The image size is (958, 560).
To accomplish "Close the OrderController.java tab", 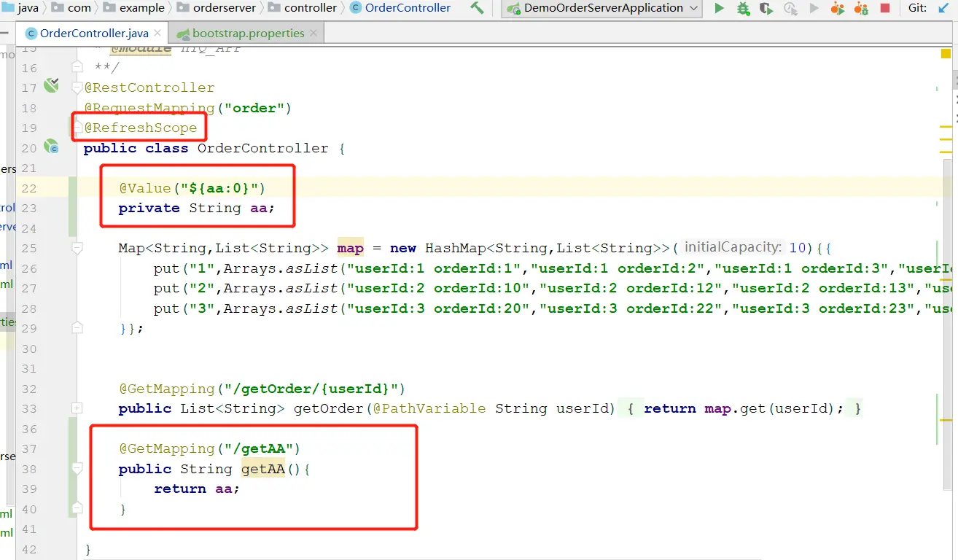I will pos(158,34).
